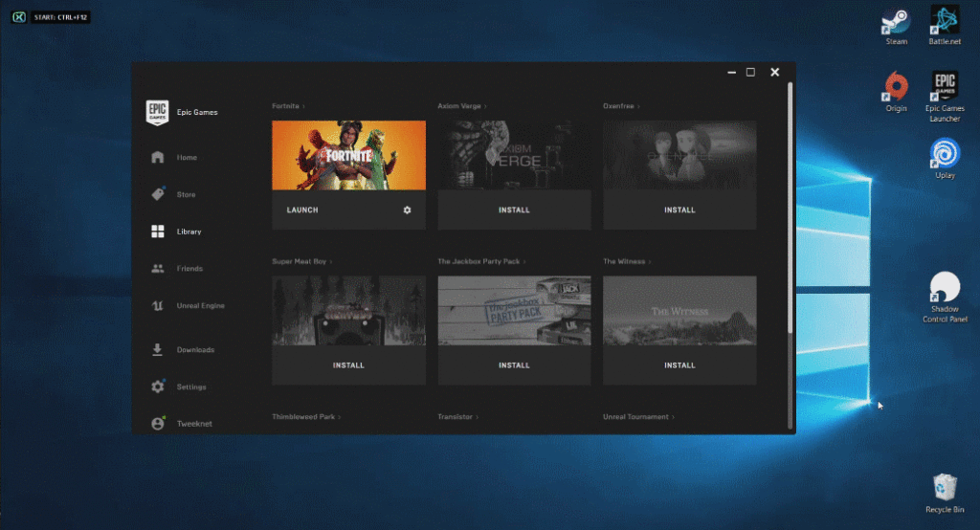This screenshot has height=530, width=980.
Task: Open Battle.net desktop shortcut
Action: pyautogui.click(x=945, y=26)
